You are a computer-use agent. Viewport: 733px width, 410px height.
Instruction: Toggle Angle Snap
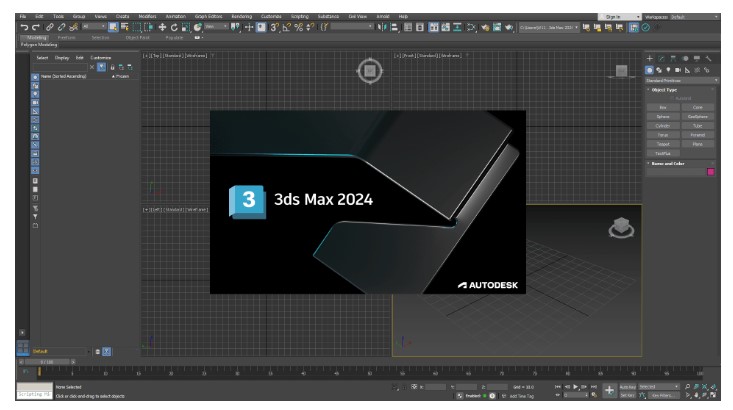click(x=287, y=28)
